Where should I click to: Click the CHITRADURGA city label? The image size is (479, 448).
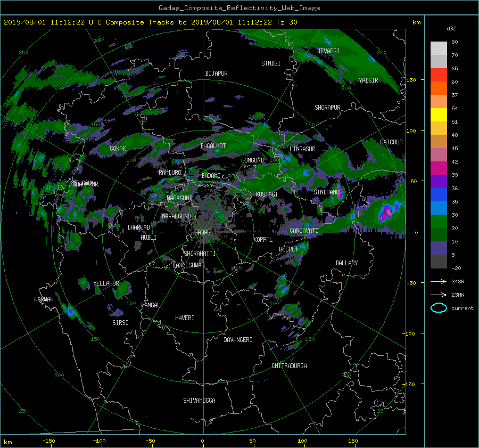[x=289, y=366]
